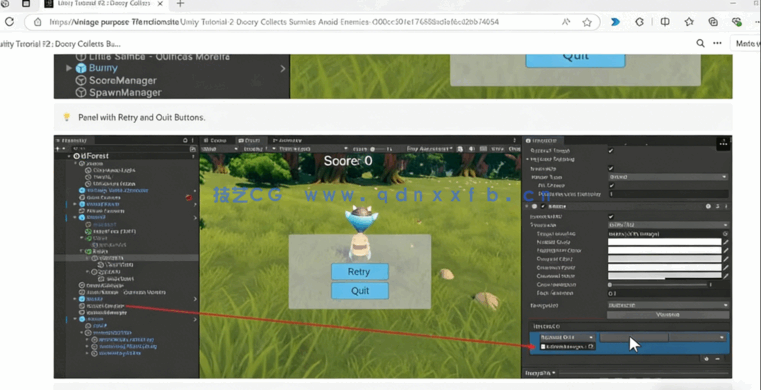Open the Image Type dropdown in Inspector
Image resolution: width=761 pixels, height=390 pixels.
pos(668,177)
